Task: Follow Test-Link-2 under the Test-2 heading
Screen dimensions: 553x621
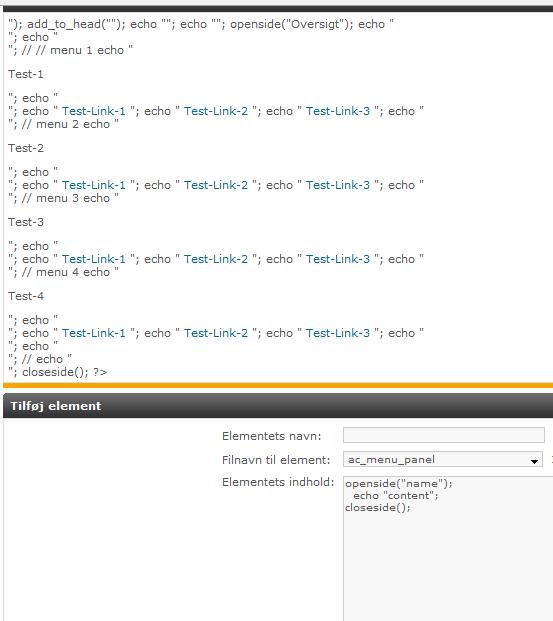Action: tap(216, 185)
